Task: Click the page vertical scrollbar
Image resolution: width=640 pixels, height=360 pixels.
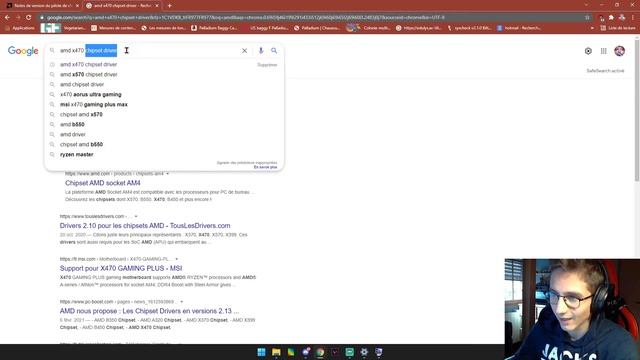Action: click(637, 110)
